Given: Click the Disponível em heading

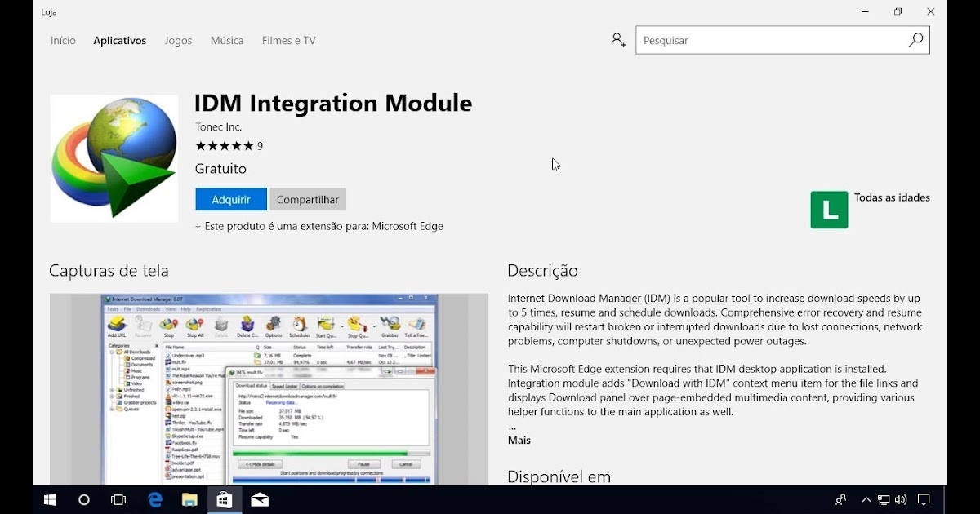Looking at the screenshot, I should [x=559, y=476].
